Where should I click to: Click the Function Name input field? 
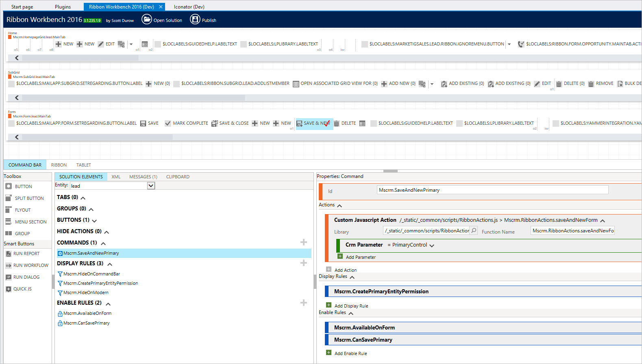[572, 231]
